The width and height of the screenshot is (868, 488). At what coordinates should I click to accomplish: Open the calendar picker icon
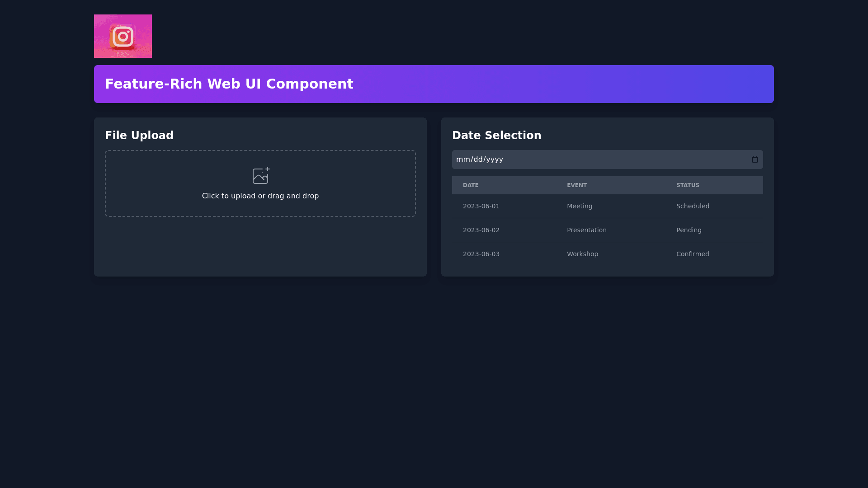755,160
